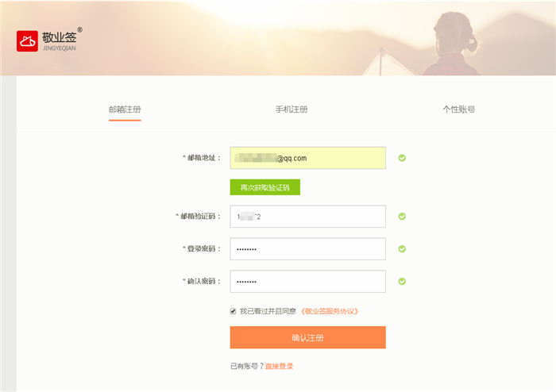
Task: Click the green checkmark beside 确认密码 field
Action: pyautogui.click(x=402, y=281)
